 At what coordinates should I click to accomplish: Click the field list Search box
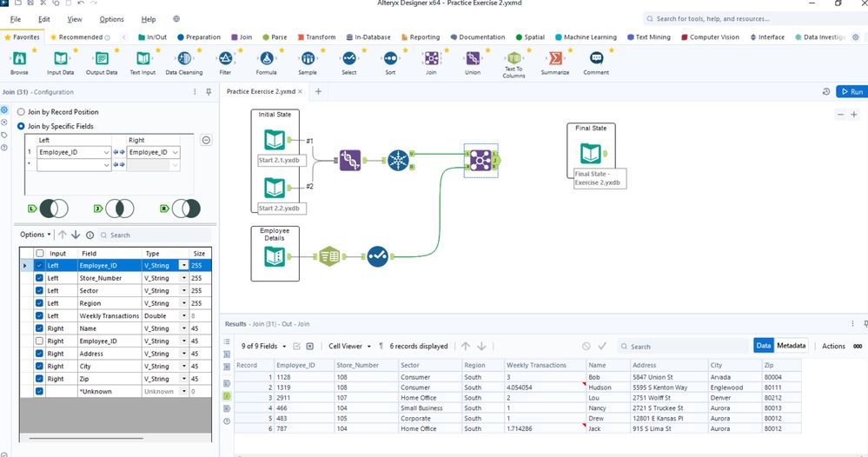(x=155, y=235)
